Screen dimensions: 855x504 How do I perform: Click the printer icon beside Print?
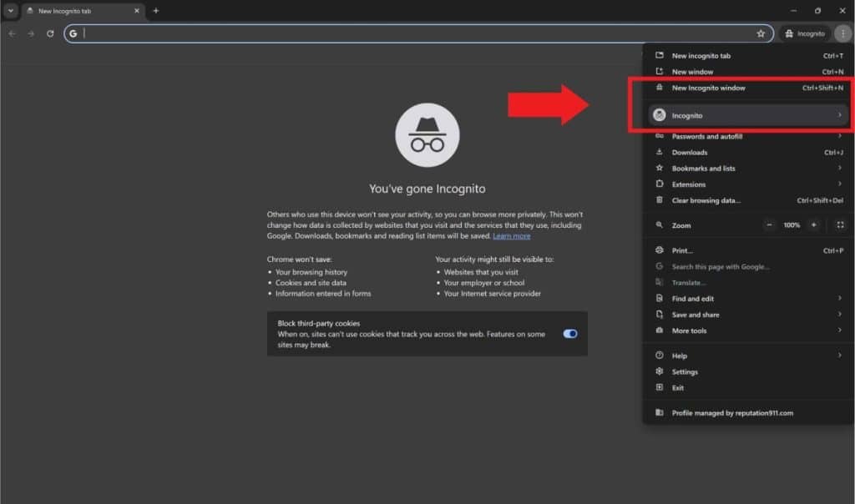(660, 250)
